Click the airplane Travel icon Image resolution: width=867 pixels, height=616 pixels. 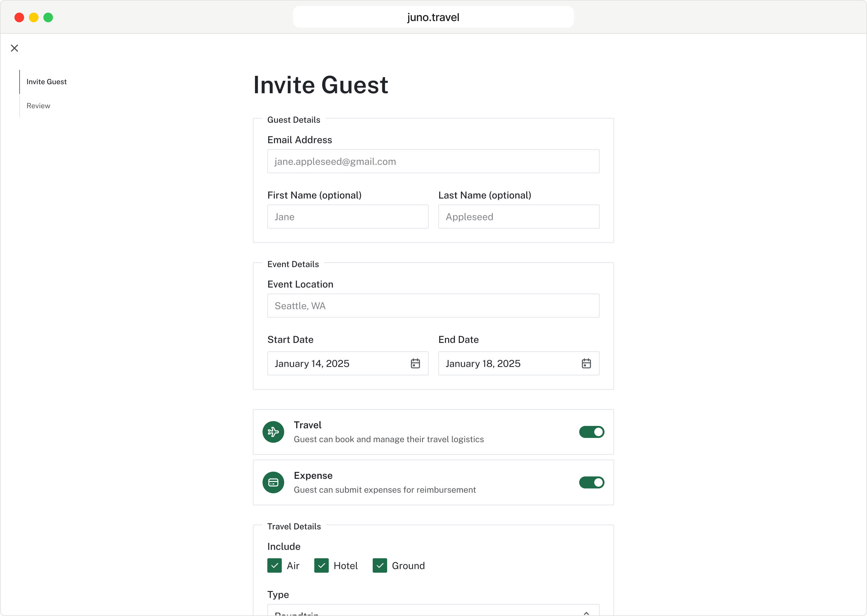(273, 432)
